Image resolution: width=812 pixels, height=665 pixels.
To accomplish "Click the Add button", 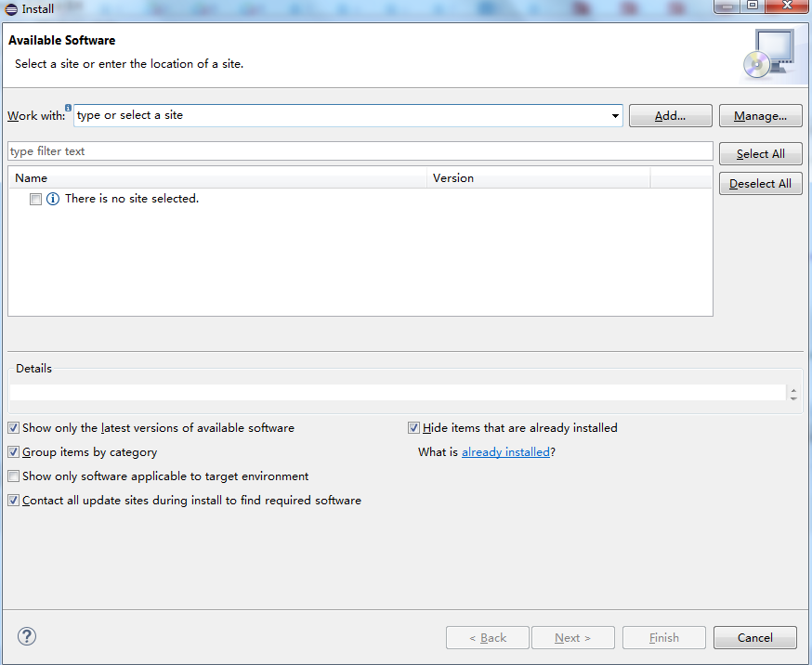I will pyautogui.click(x=670, y=115).
